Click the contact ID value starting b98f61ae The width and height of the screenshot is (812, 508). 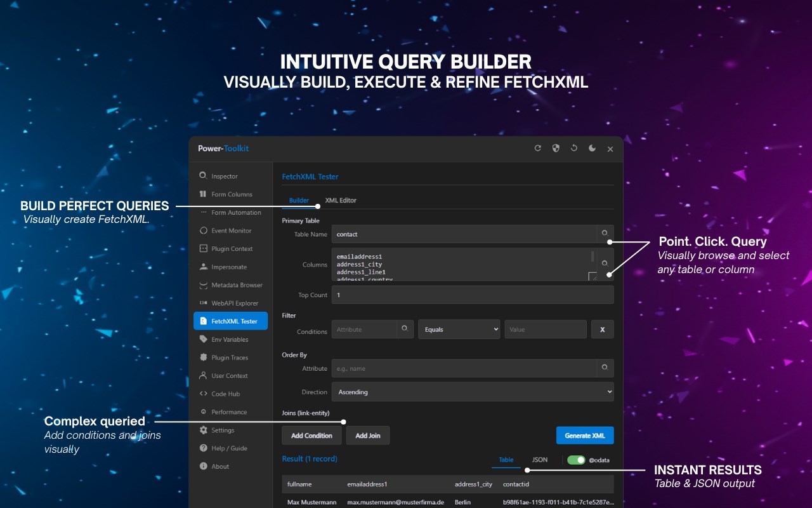558,502
